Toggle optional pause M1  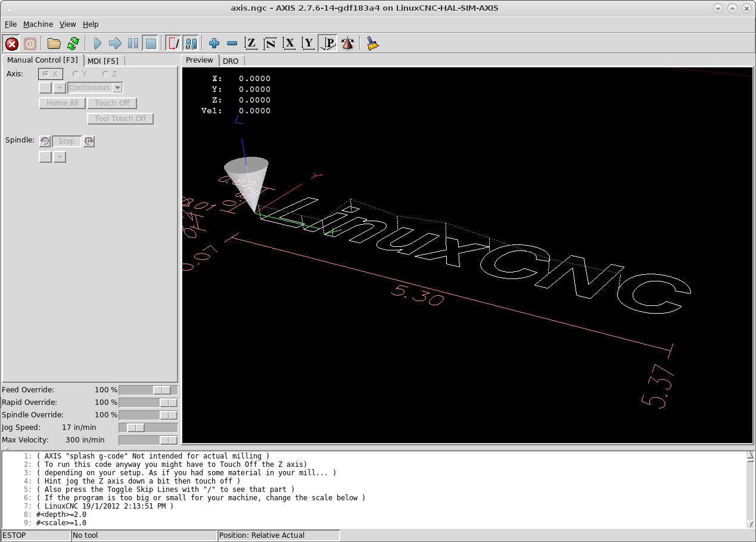[191, 44]
